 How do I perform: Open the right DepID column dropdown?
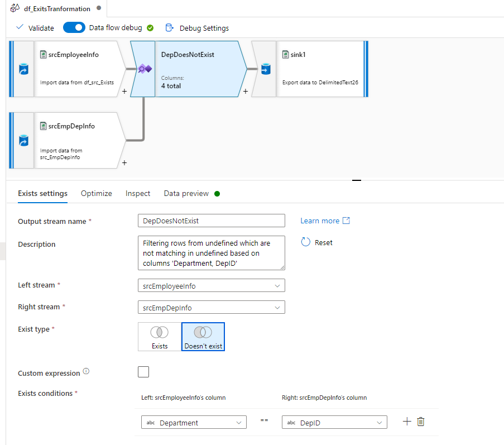(335, 423)
